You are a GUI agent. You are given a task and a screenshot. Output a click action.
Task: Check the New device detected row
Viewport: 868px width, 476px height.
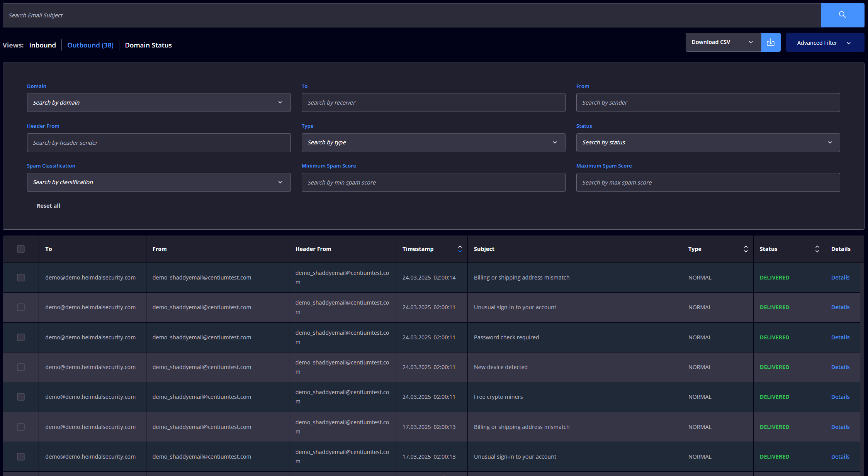[x=21, y=367]
